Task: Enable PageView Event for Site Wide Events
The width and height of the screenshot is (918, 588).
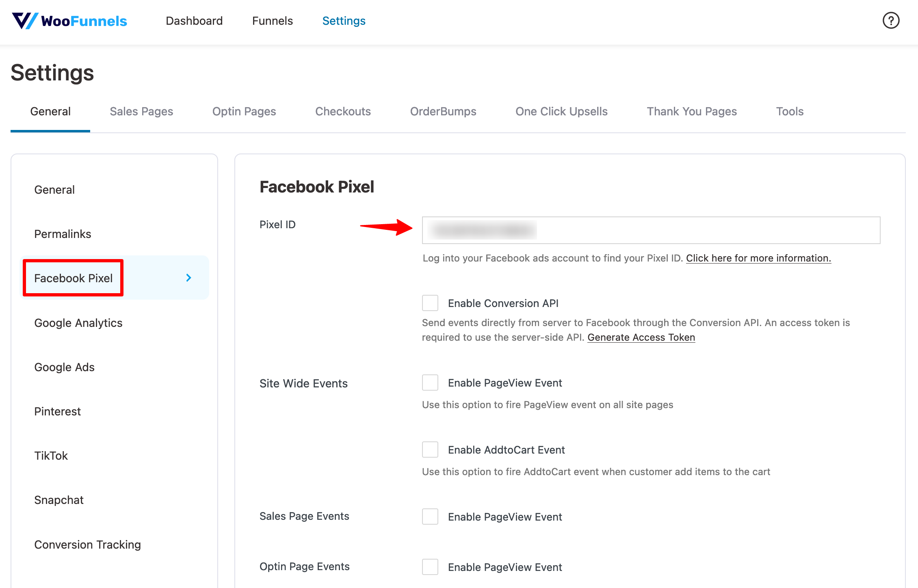Action: [x=429, y=382]
